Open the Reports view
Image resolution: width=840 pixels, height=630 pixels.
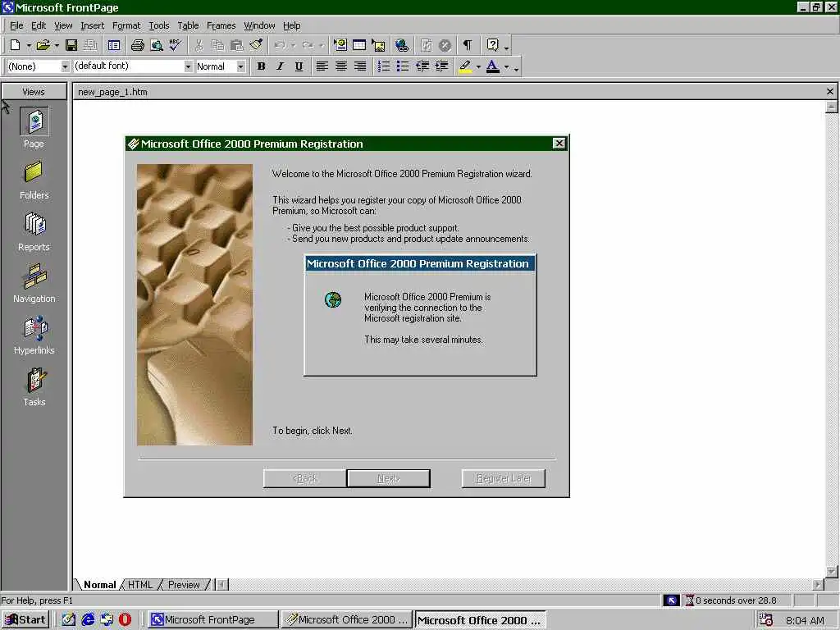[x=34, y=231]
